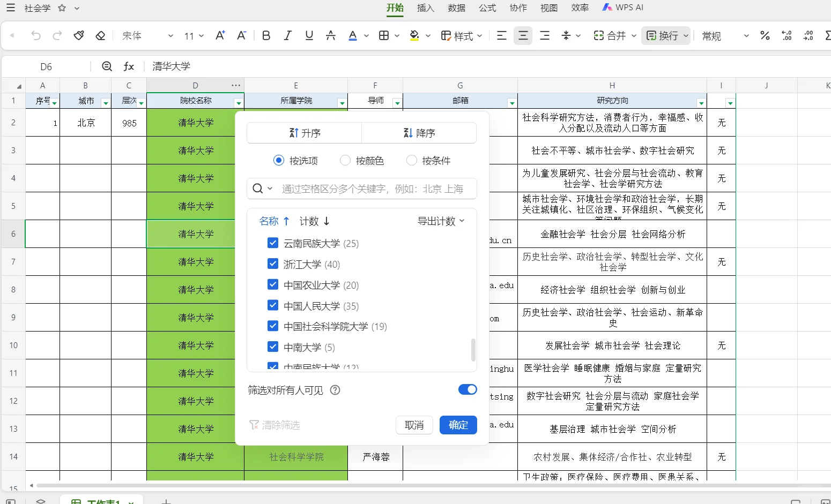This screenshot has height=504, width=831.
Task: Increase font size with A+ icon
Action: tap(220, 36)
